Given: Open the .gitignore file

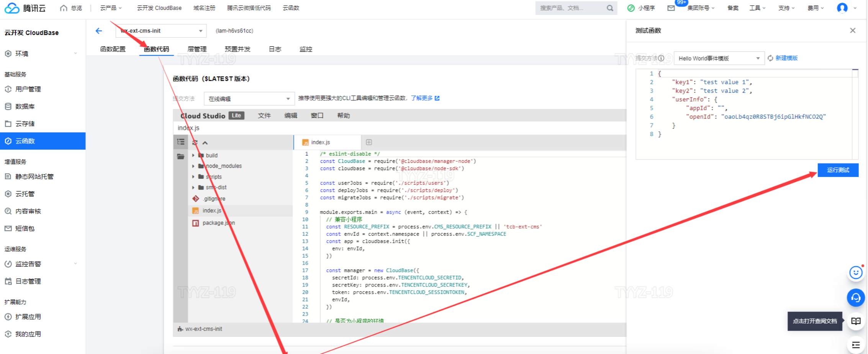Looking at the screenshot, I should (209, 198).
